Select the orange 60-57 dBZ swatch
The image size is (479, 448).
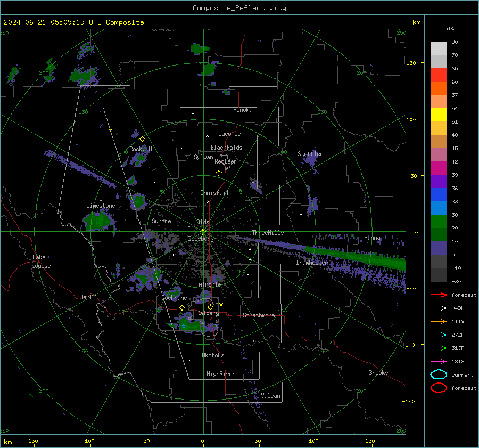tap(439, 88)
